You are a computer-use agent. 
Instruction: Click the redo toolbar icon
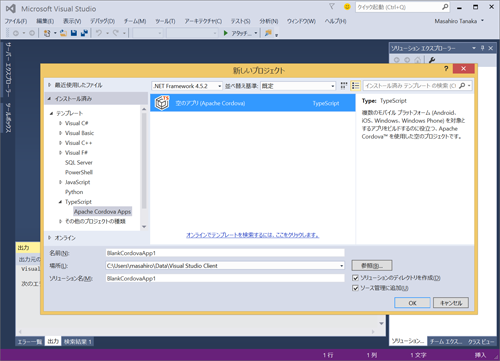(x=115, y=33)
